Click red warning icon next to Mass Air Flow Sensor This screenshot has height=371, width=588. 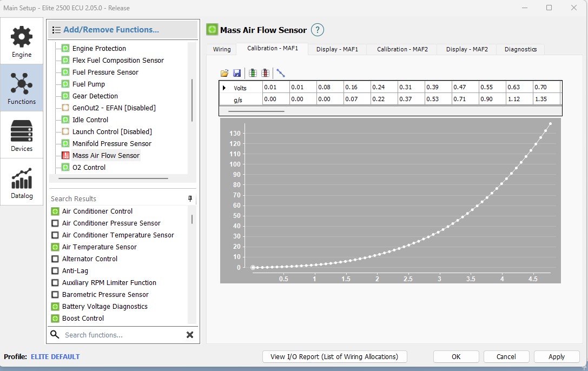click(65, 155)
